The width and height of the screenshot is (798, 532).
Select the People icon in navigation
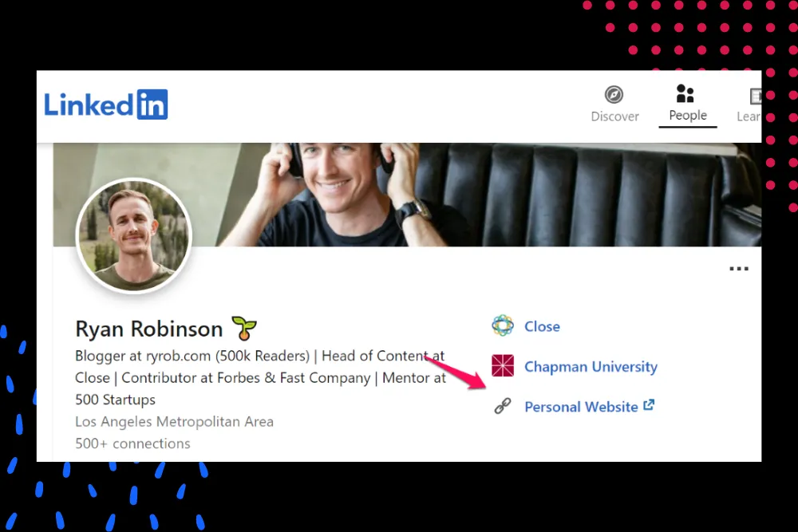pos(685,93)
